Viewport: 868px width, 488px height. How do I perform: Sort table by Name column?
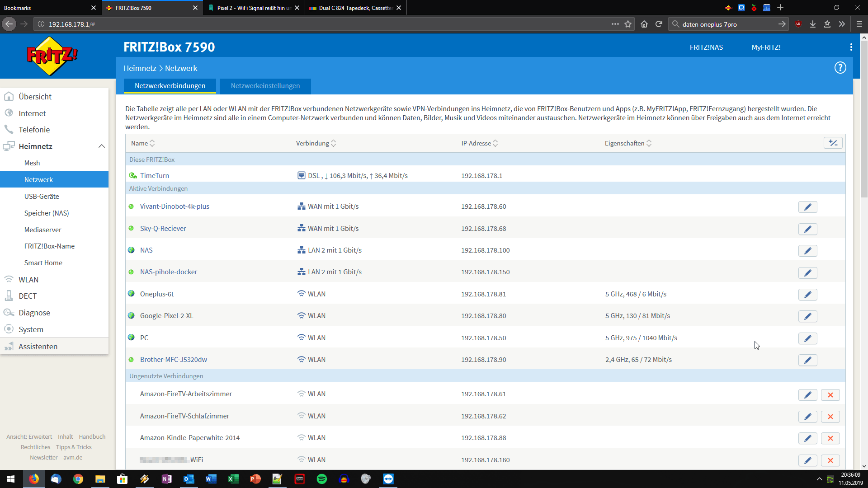tap(143, 143)
